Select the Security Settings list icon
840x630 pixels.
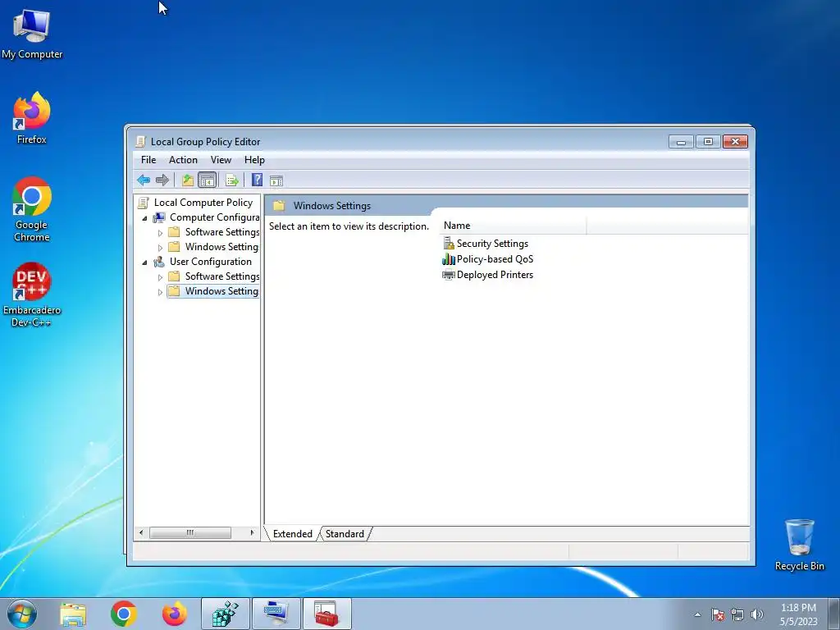pos(449,243)
